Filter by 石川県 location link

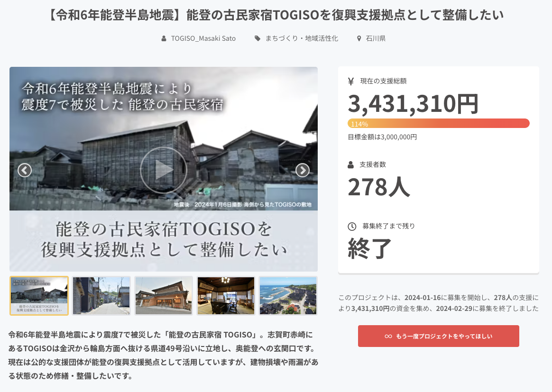[376, 38]
